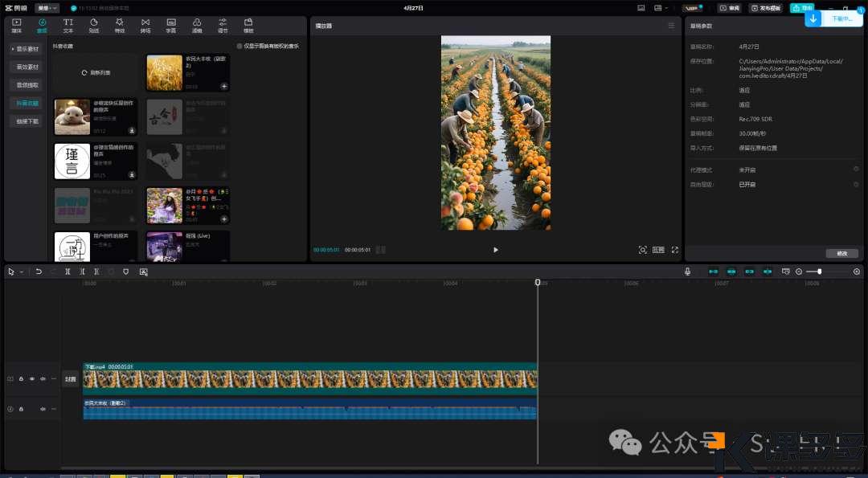This screenshot has width=868, height=478.
Task: Click the microphone voice-over record icon
Action: (688, 272)
